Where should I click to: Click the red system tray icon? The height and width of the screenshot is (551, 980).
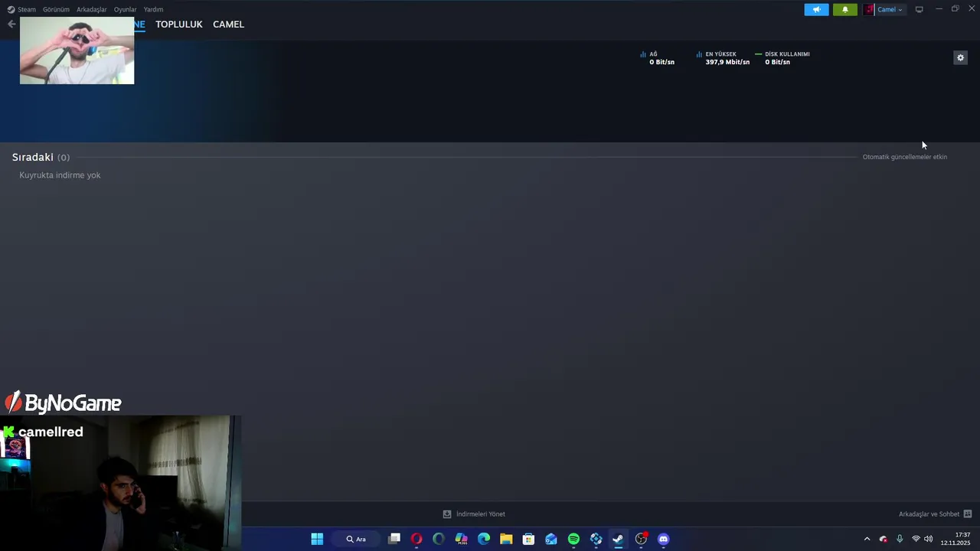point(883,539)
